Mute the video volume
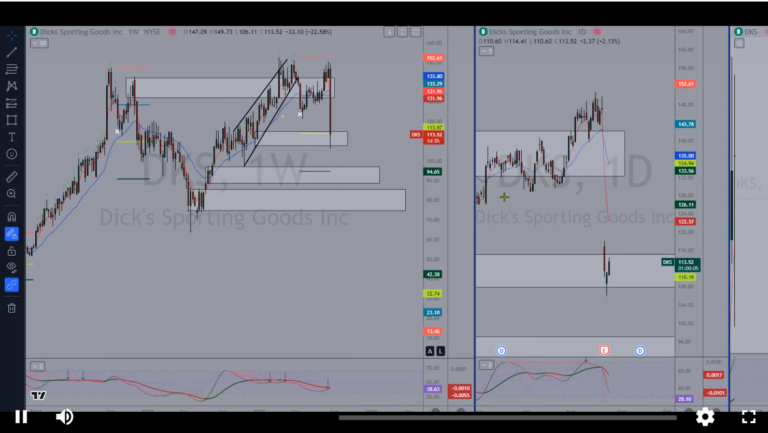 point(64,417)
